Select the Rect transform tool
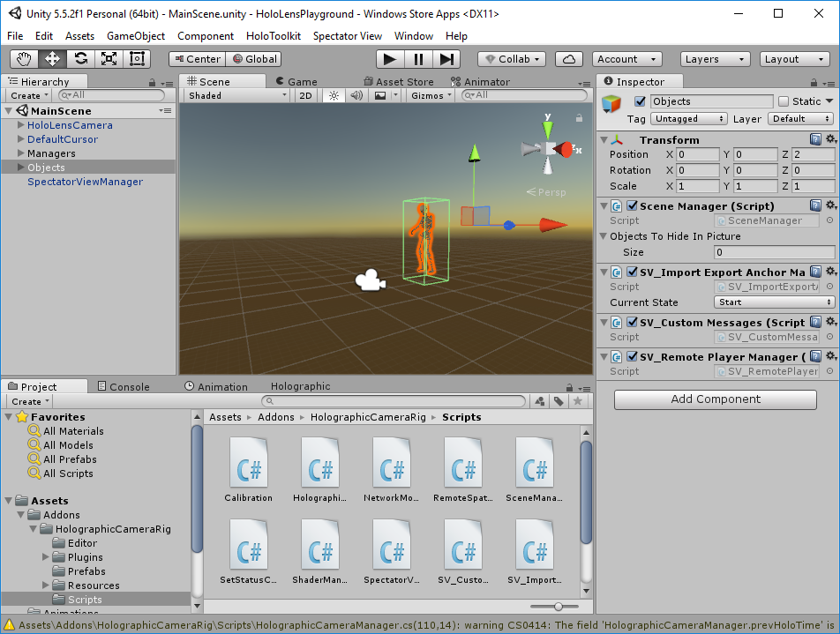Screen dimensions: 840x634 137,59
